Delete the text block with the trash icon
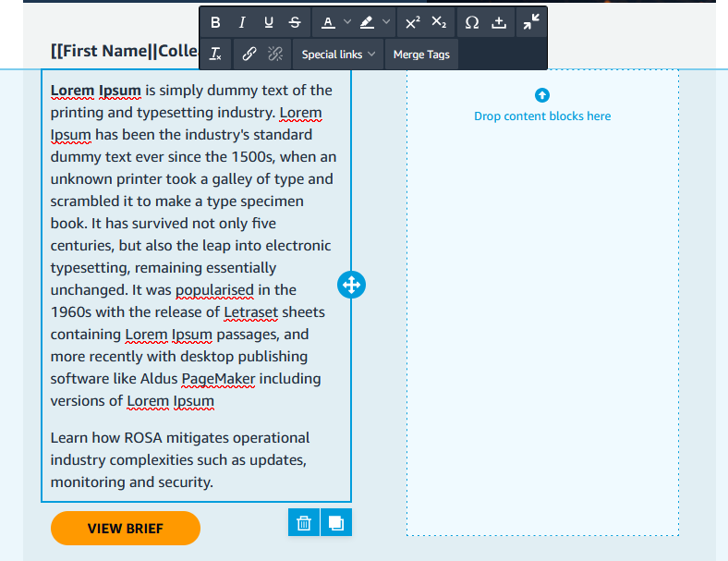The height and width of the screenshot is (561, 728). tap(304, 522)
